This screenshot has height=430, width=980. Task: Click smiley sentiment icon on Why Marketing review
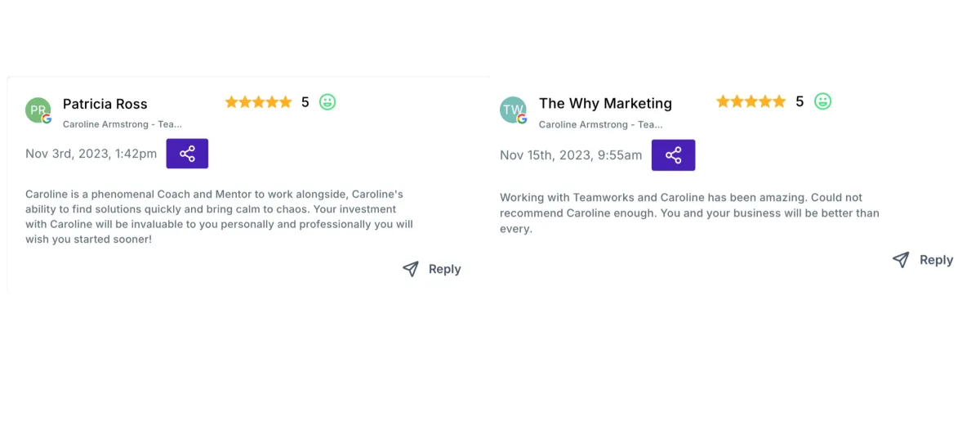click(x=822, y=101)
